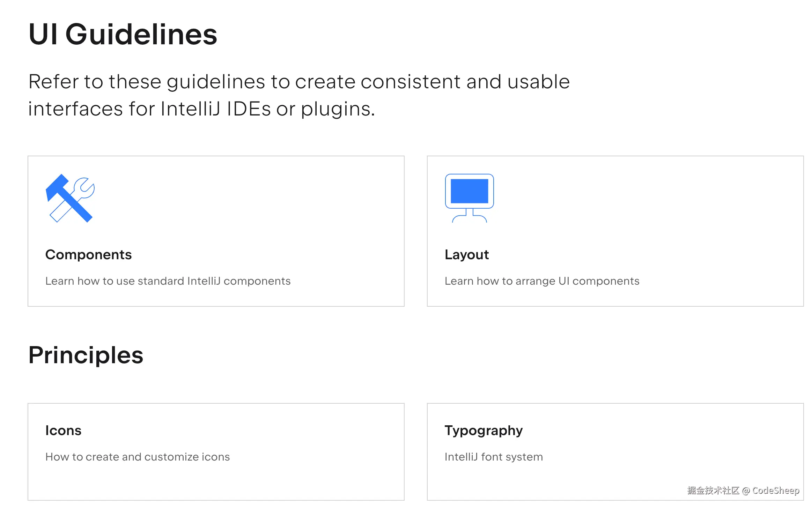The image size is (812, 508).
Task: Open the Typography card title
Action: click(483, 431)
